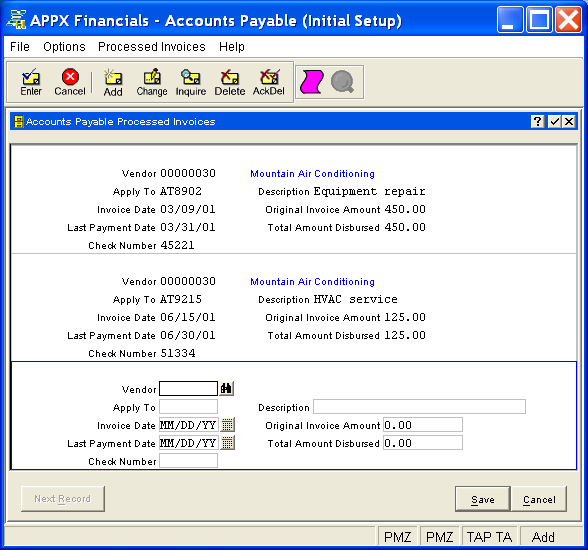Viewport: 588px width, 550px height.
Task: Open the Options menu
Action: [x=64, y=46]
